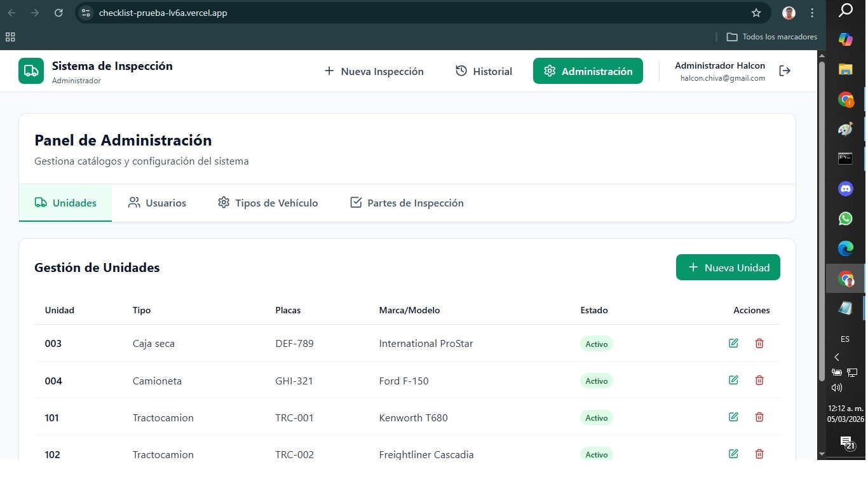Edit the unit 003 with the pencil icon
868x488 pixels.
coord(733,343)
